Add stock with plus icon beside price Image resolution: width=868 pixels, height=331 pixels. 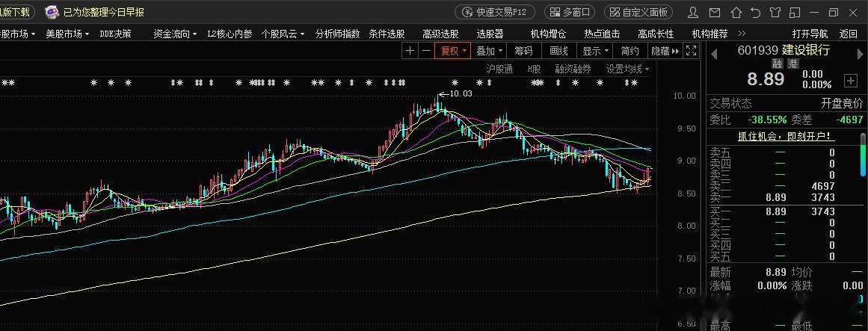850,80
